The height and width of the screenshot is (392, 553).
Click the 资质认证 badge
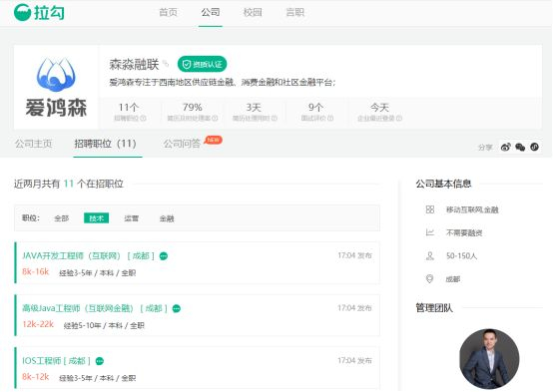pos(202,64)
